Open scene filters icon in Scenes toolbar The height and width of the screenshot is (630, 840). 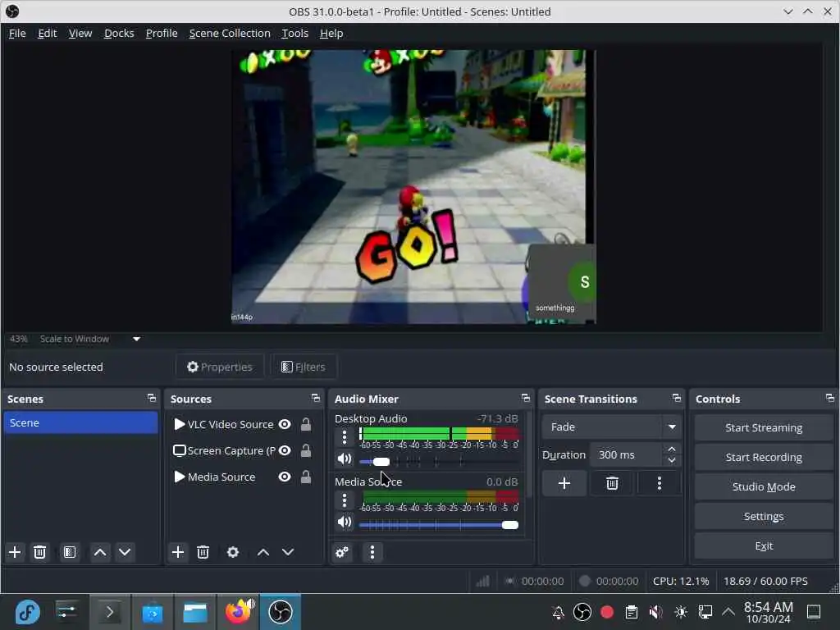(x=70, y=552)
